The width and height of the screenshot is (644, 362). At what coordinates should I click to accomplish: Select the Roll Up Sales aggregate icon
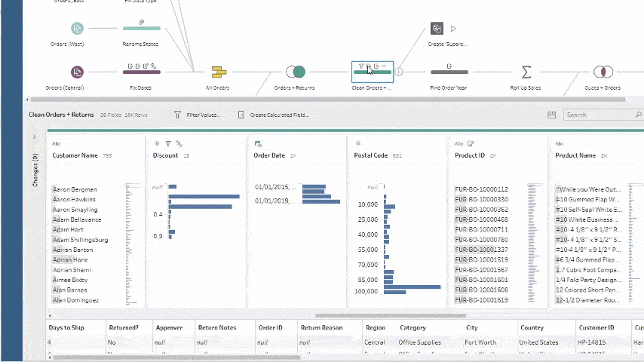[x=526, y=72]
